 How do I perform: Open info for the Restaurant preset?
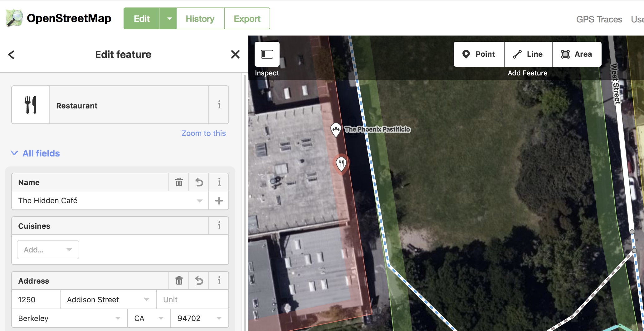[219, 105]
